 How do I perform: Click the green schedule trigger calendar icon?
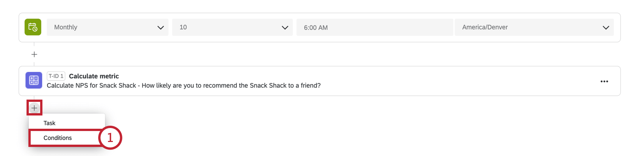(x=33, y=27)
